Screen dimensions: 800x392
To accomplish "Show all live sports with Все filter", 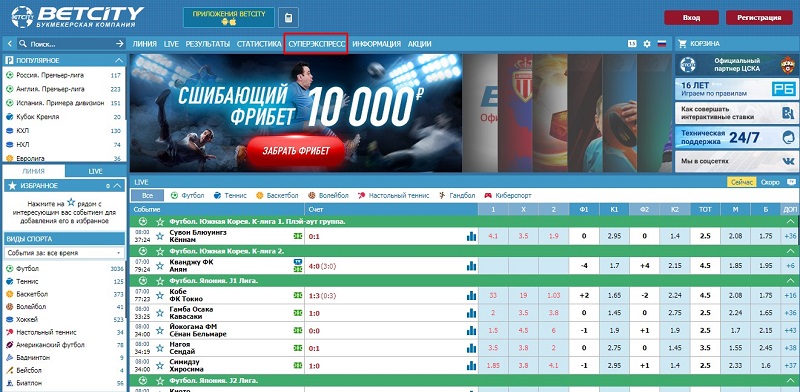I will (147, 195).
